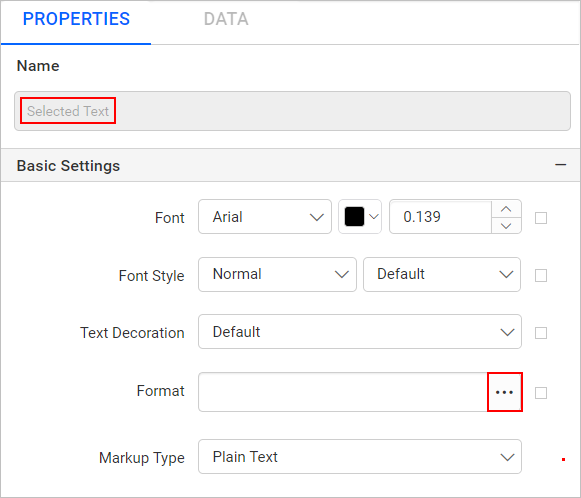
Task: Toggle the checkbox beside Format row
Action: point(541,393)
